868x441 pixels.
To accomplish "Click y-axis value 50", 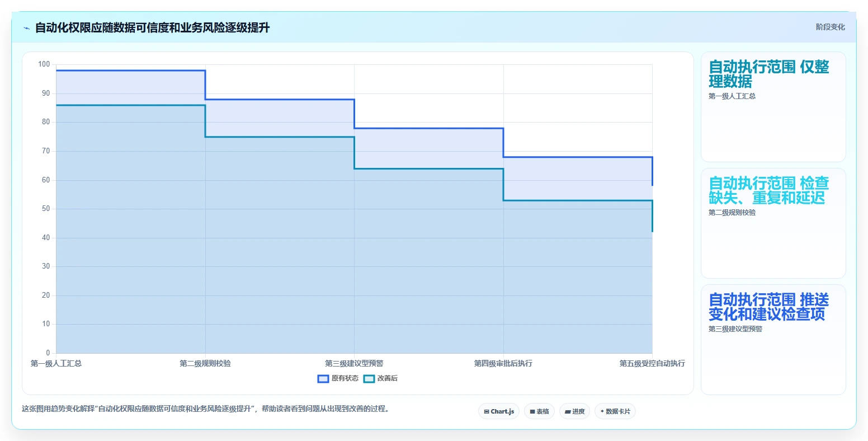I will (46, 209).
